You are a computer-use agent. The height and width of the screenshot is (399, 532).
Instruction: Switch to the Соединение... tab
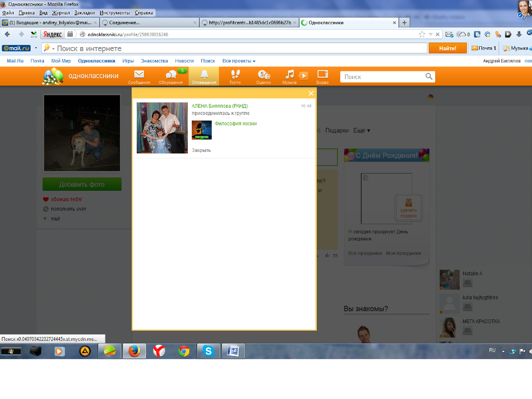point(149,23)
